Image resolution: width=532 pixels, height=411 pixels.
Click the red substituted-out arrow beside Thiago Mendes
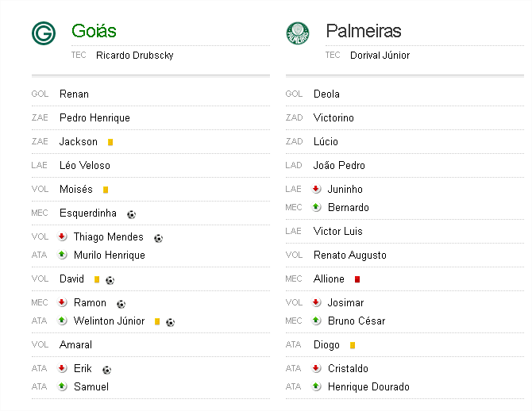[x=62, y=236]
